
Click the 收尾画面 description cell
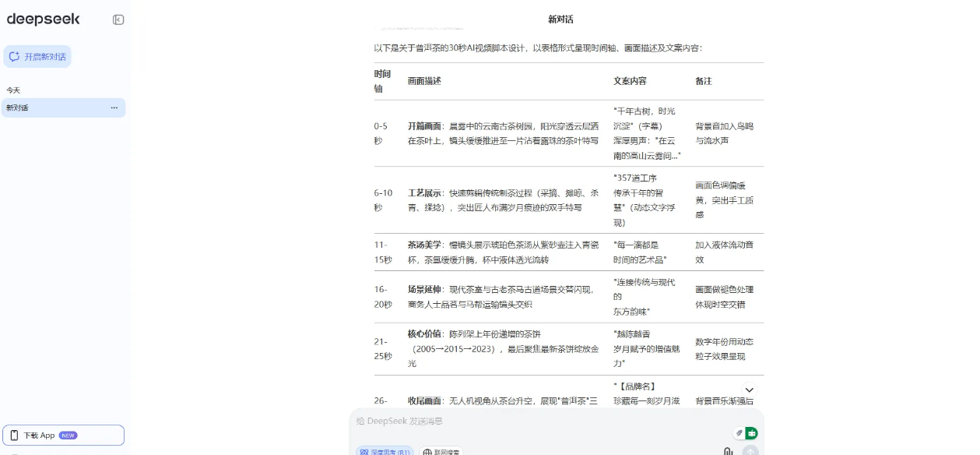(x=503, y=400)
